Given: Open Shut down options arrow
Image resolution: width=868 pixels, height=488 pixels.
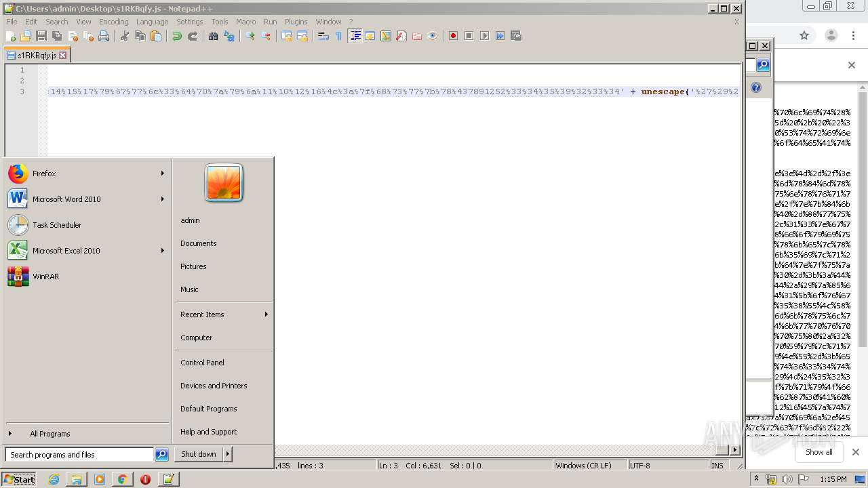Looking at the screenshot, I should click(228, 454).
